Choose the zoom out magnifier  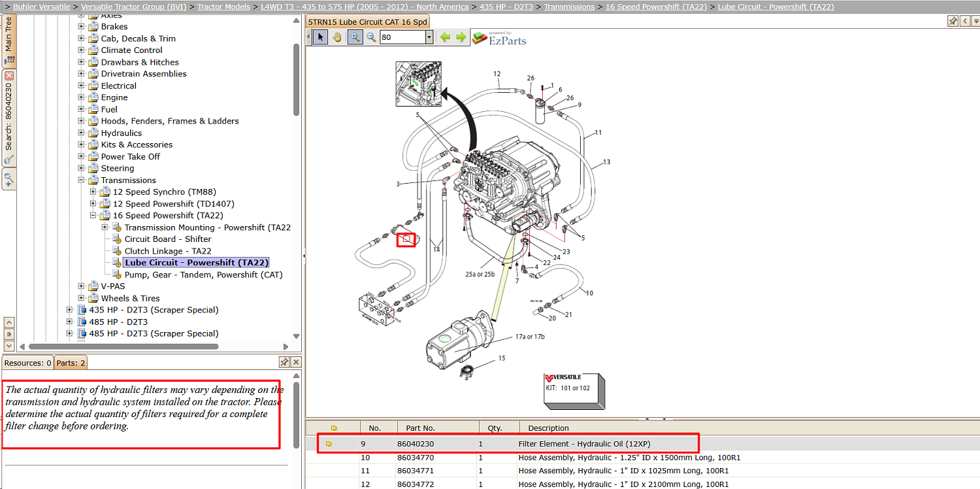(371, 37)
